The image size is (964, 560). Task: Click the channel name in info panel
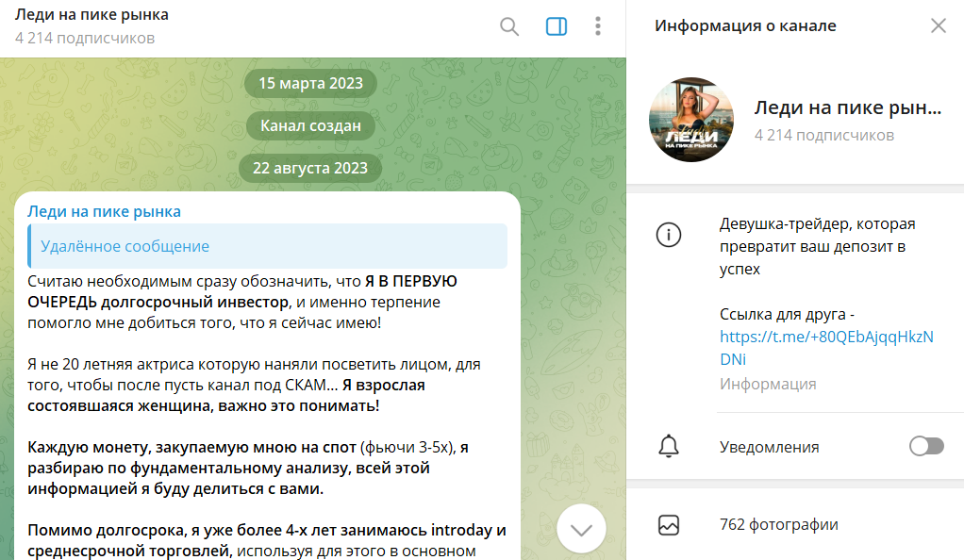click(x=848, y=107)
